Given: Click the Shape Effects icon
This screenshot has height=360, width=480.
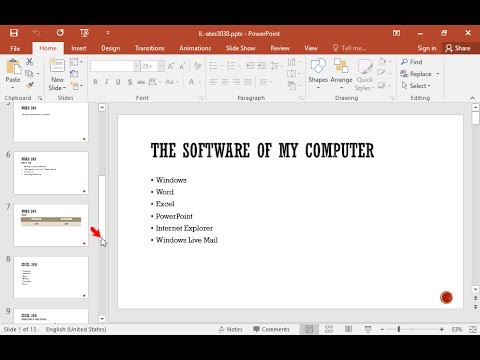Looking at the screenshot, I should 381,85.
